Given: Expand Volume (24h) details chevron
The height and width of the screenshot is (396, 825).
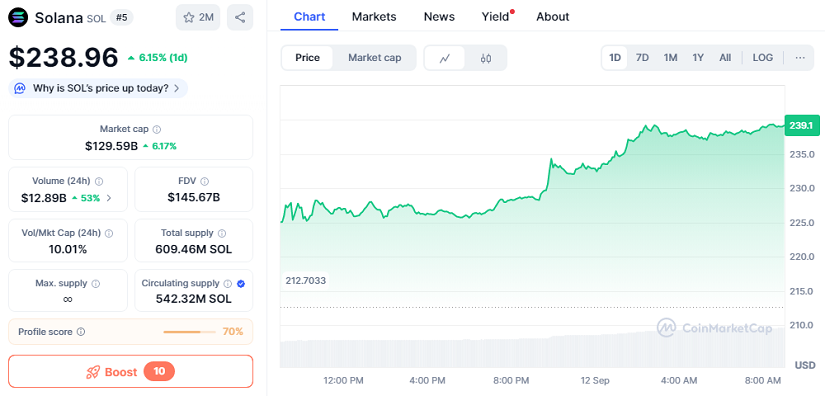Looking at the screenshot, I should click(x=109, y=198).
